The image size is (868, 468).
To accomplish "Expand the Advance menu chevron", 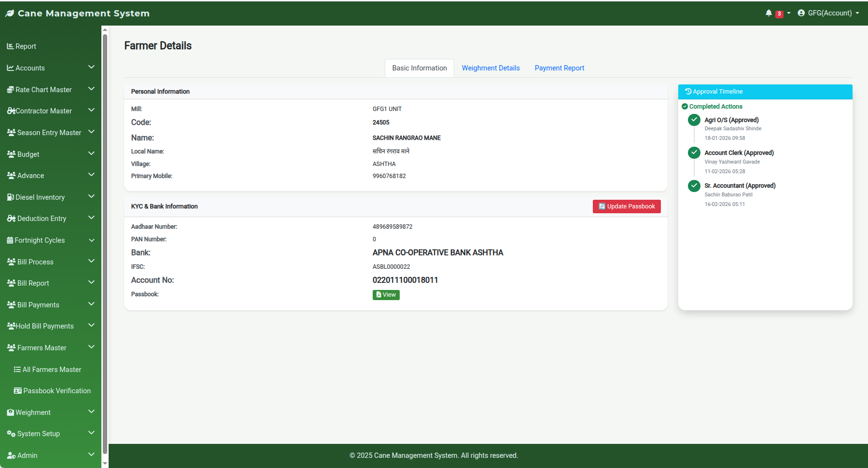I will [x=91, y=175].
